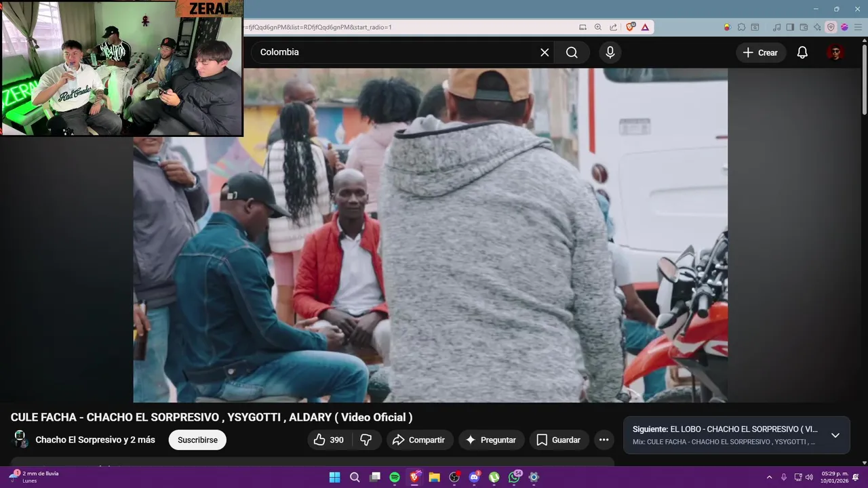The width and height of the screenshot is (868, 488).
Task: Click the colorful circle extension icon
Action: [727, 27]
